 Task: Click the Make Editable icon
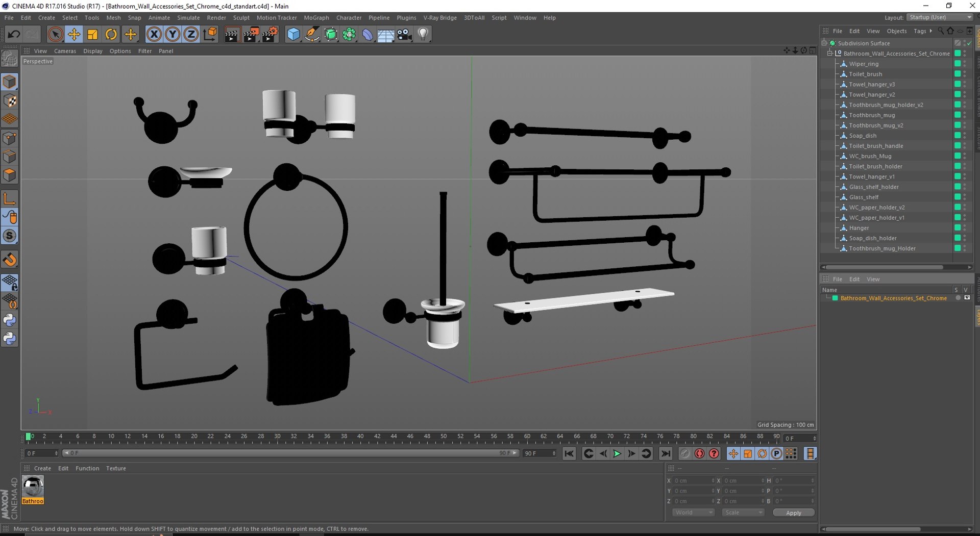(x=10, y=59)
